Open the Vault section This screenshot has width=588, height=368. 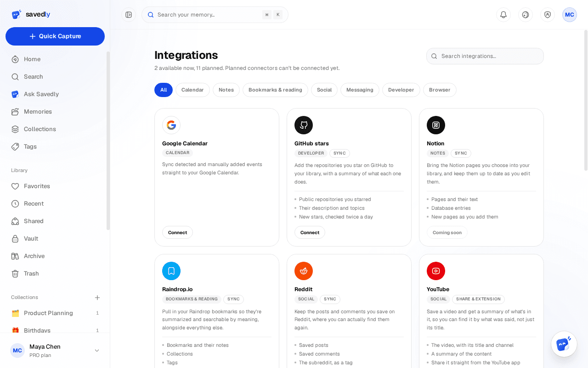point(55,239)
